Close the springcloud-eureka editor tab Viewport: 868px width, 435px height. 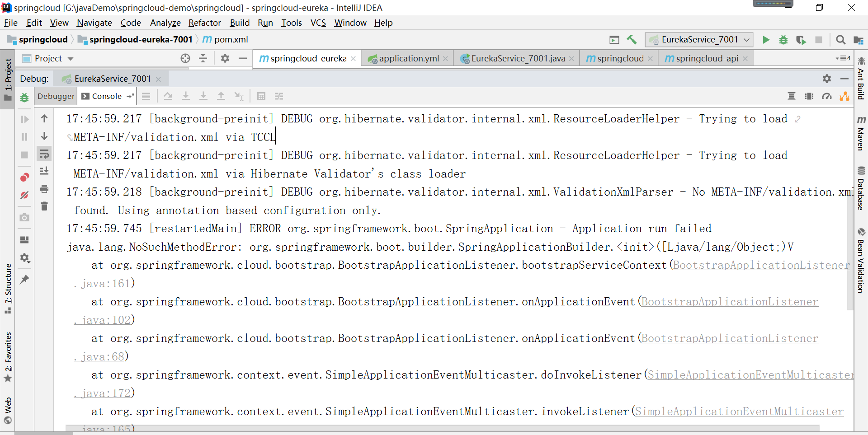[x=353, y=59]
